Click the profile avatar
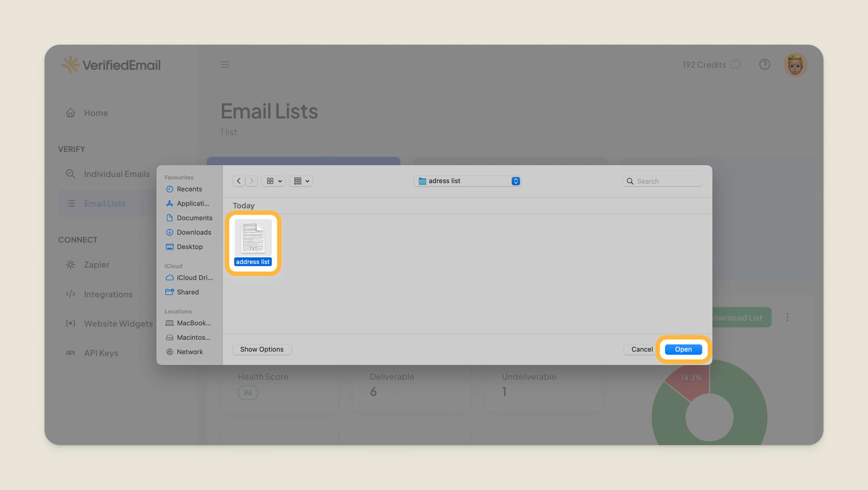 796,64
